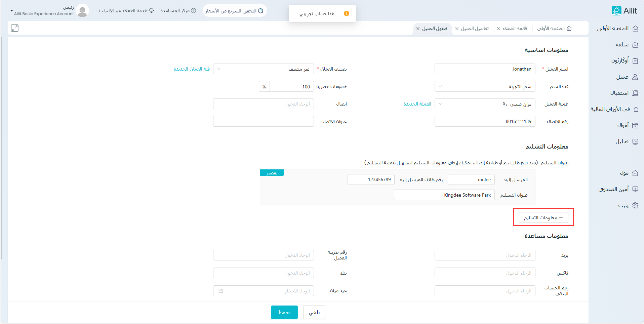This screenshot has width=644, height=324.
Task: Click the calendar icon in birthday field
Action: [x=221, y=291]
